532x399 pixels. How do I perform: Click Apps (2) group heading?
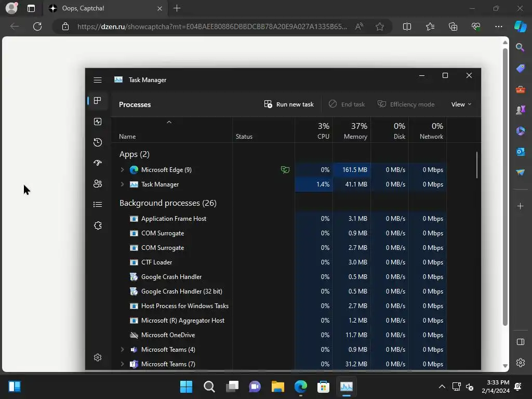pyautogui.click(x=135, y=154)
